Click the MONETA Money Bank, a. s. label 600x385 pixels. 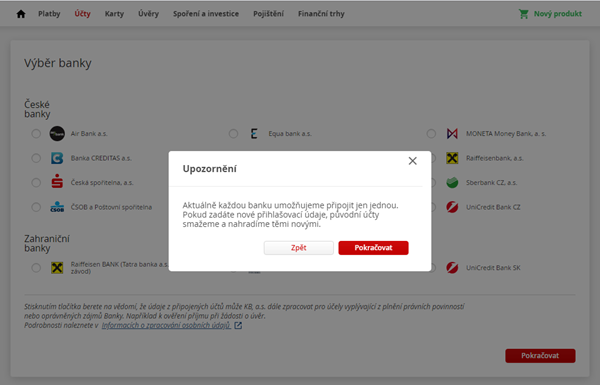click(x=506, y=134)
